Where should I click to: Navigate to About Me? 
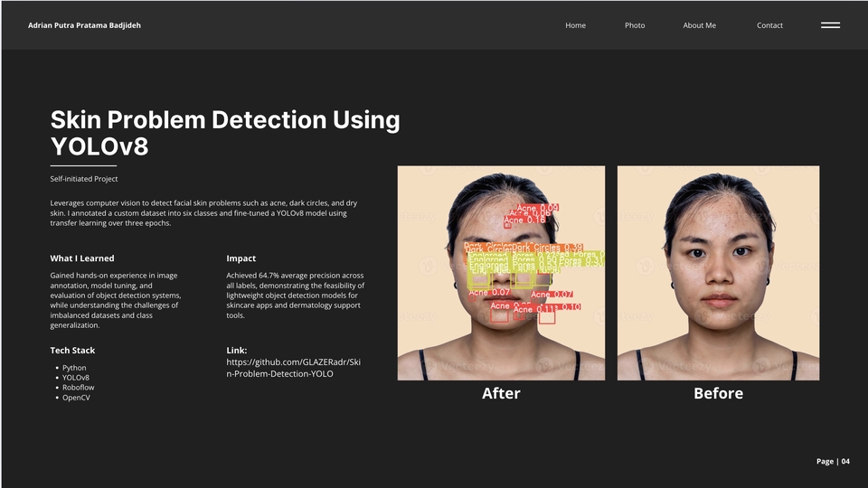699,25
